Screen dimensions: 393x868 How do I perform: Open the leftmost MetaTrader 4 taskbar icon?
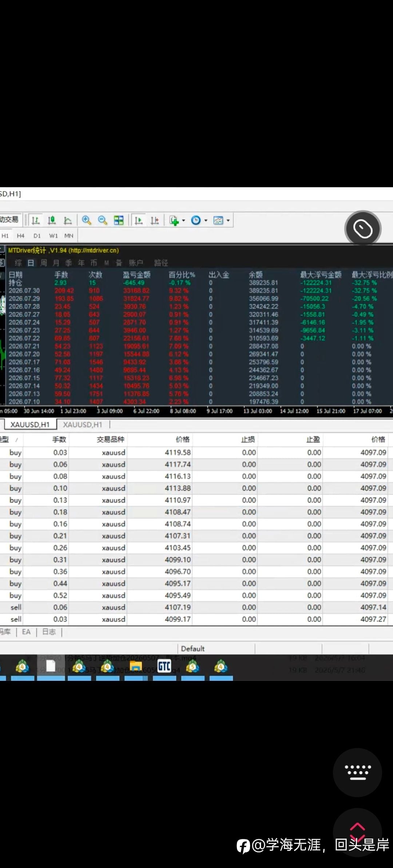coord(22,666)
